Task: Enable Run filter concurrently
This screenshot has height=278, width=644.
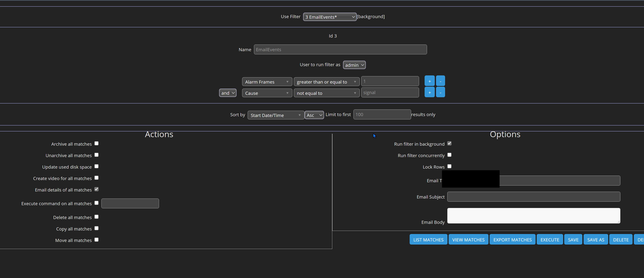Action: point(449,155)
